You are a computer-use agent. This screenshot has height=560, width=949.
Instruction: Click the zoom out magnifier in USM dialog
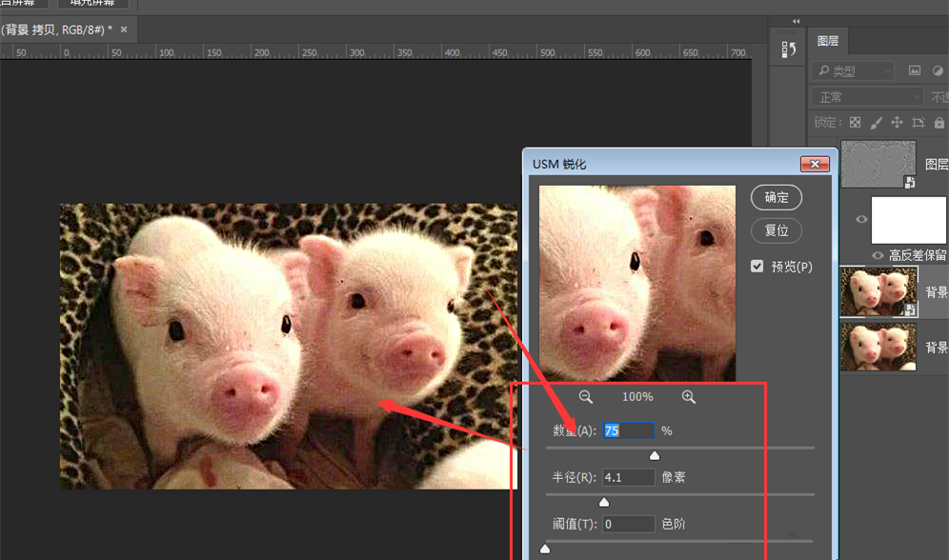click(x=586, y=397)
